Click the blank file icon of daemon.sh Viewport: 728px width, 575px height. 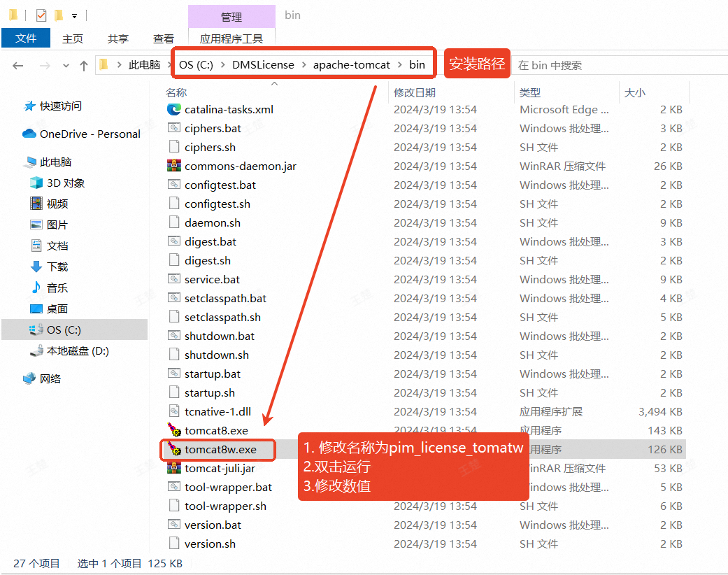click(x=174, y=222)
